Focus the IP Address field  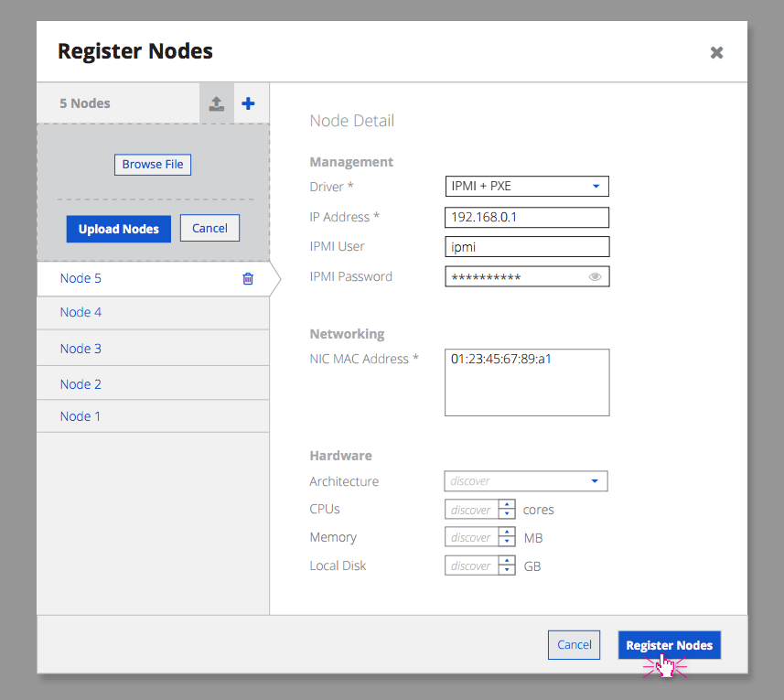pos(526,217)
